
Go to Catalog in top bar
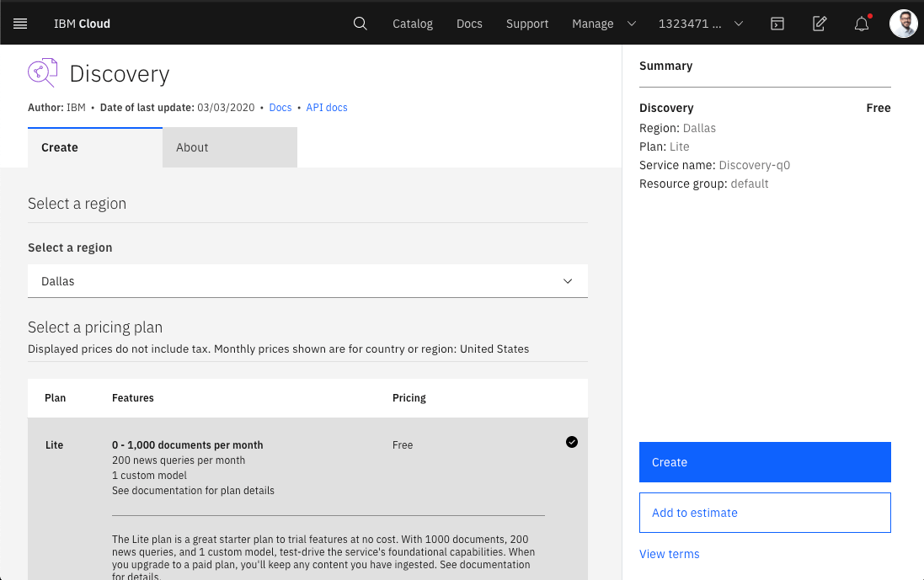point(413,24)
